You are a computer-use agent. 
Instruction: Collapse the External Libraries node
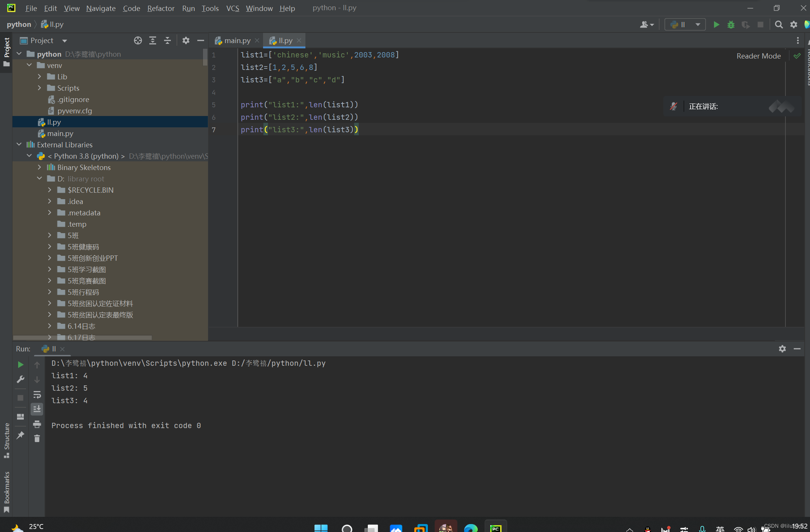tap(19, 145)
